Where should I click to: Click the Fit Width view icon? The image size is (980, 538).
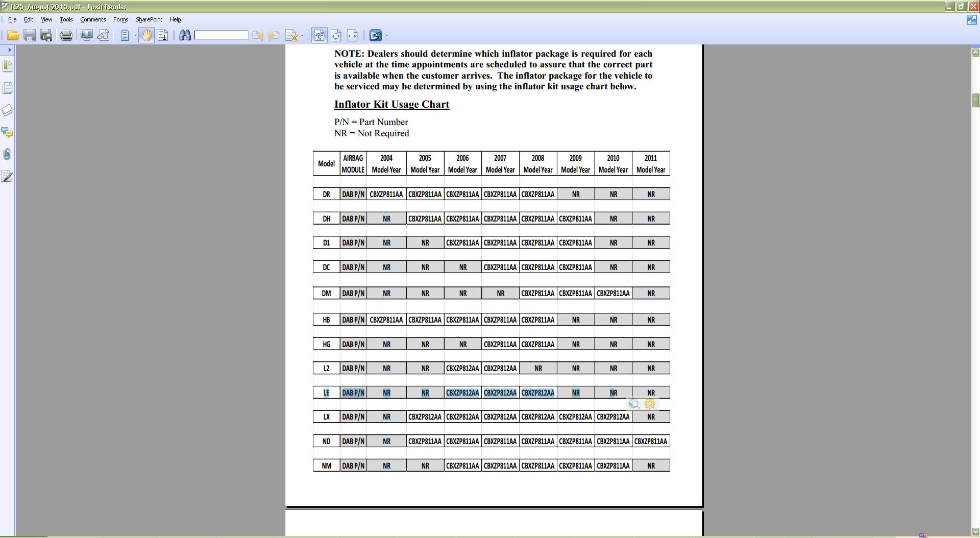[352, 35]
